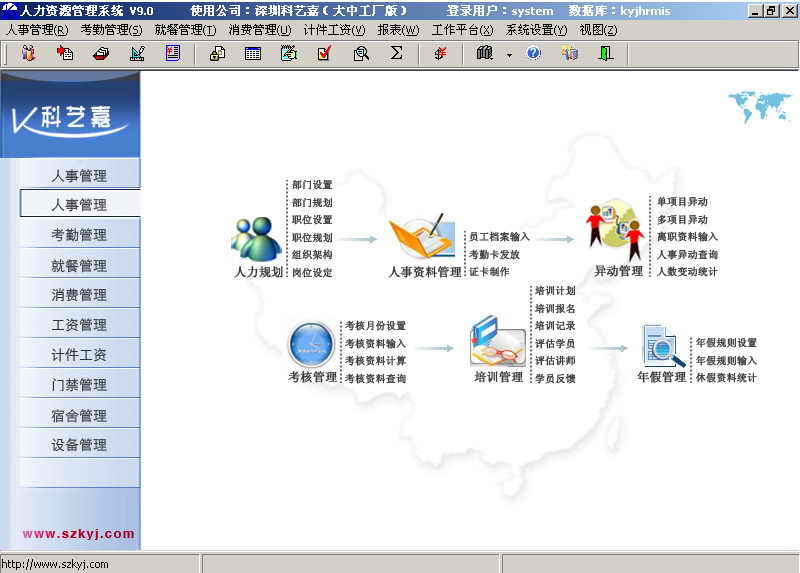Viewport: 800px width, 573px height.
Task: Select 宿舍管理 in the left sidebar
Action: coord(79,415)
